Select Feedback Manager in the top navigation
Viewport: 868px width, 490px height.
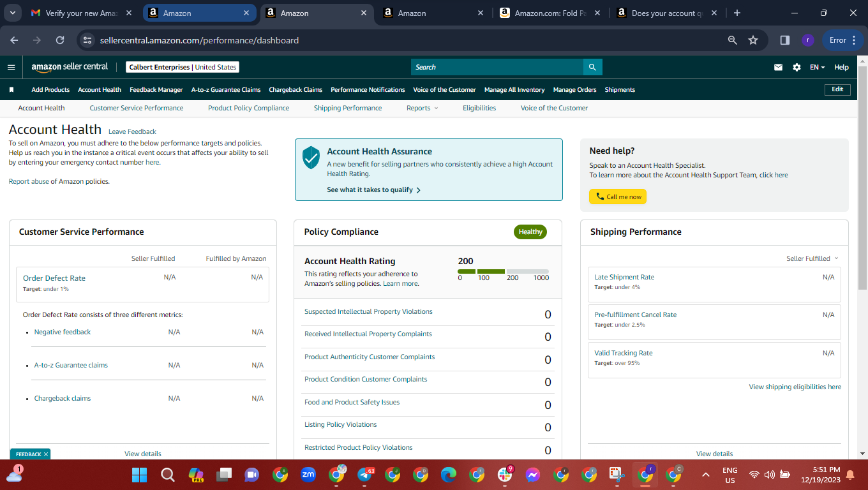click(x=156, y=90)
